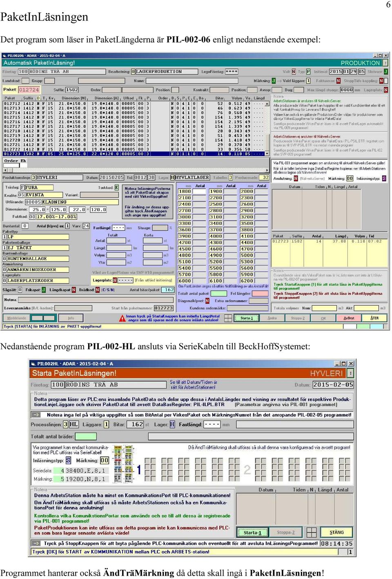Screen dimensions: 392x579
Task: Click the Stoppa-2 button in PIL00206 window
Action: [298, 318]
